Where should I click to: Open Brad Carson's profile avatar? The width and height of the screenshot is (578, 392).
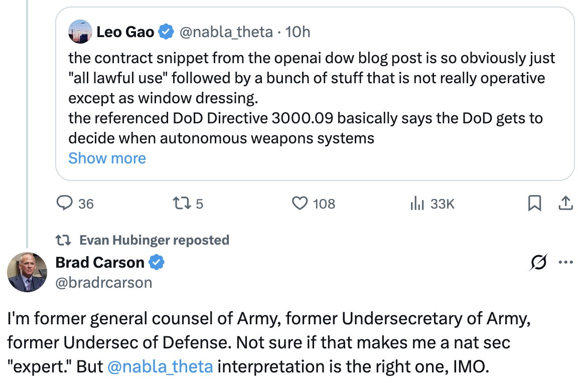coord(27,272)
